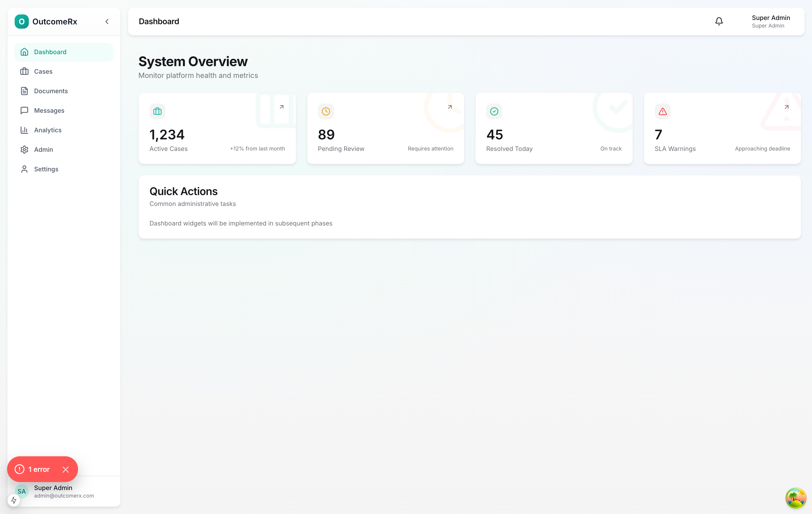The image size is (812, 514).
Task: Select the Cases briefcase icon in sidebar
Action: click(x=24, y=71)
